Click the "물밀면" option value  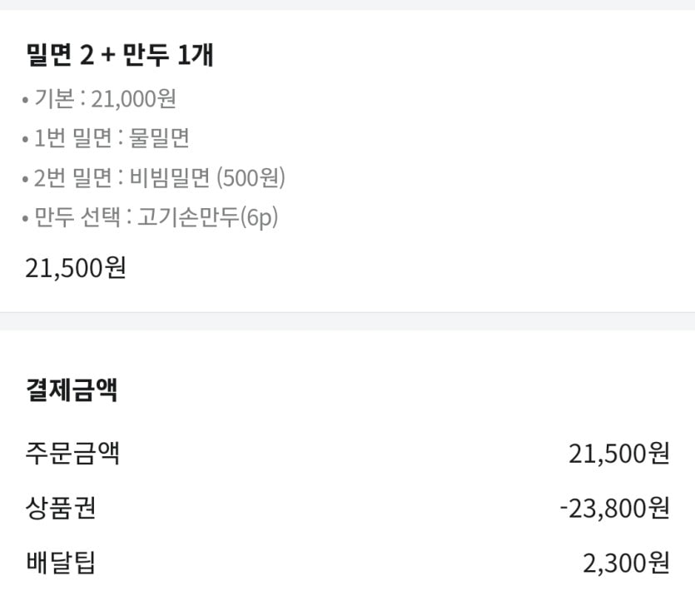pos(160,138)
